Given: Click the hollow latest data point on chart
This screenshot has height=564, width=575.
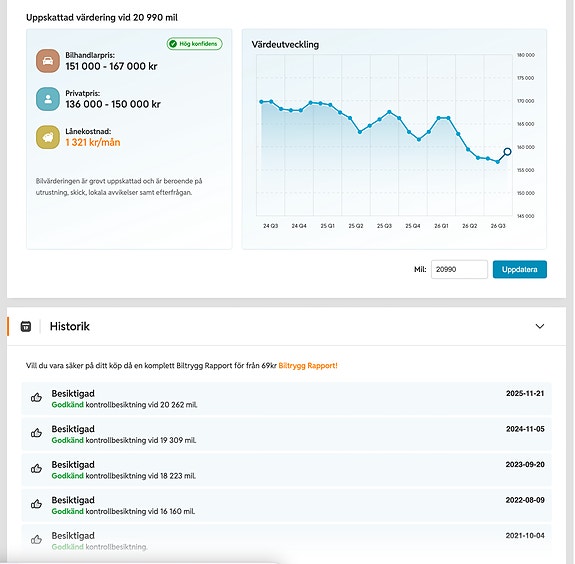Looking at the screenshot, I should point(507,151).
